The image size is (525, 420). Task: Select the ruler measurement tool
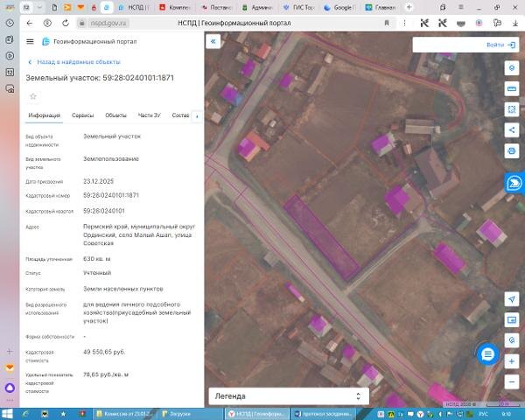tap(512, 88)
